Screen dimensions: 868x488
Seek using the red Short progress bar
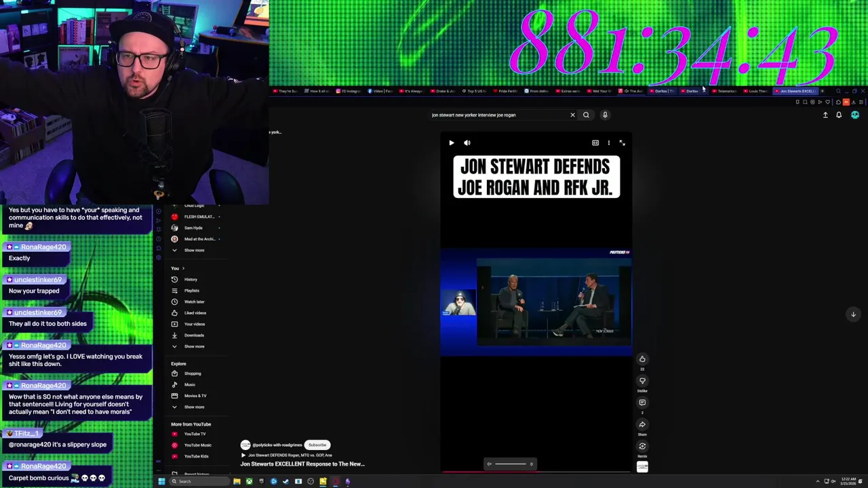coord(536,471)
